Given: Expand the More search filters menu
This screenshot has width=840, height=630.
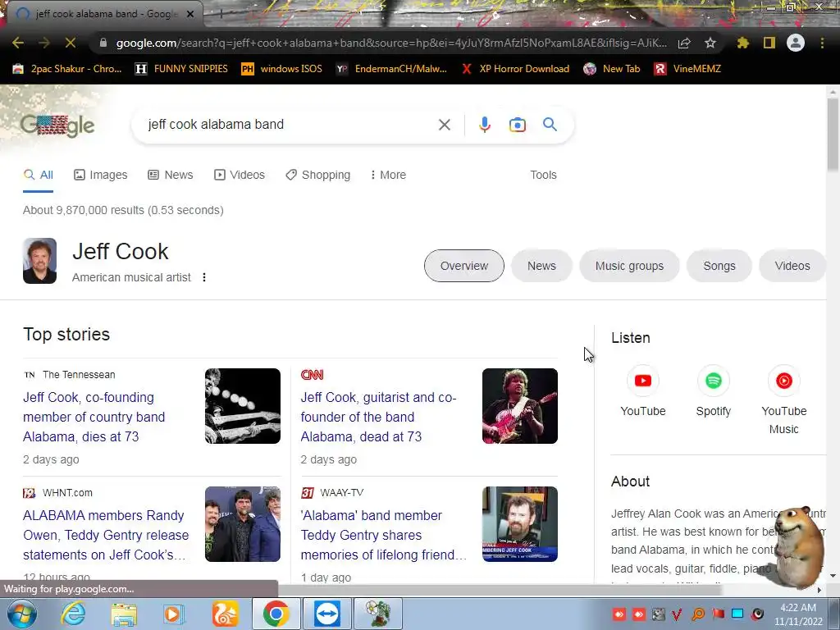Looking at the screenshot, I should coord(388,175).
